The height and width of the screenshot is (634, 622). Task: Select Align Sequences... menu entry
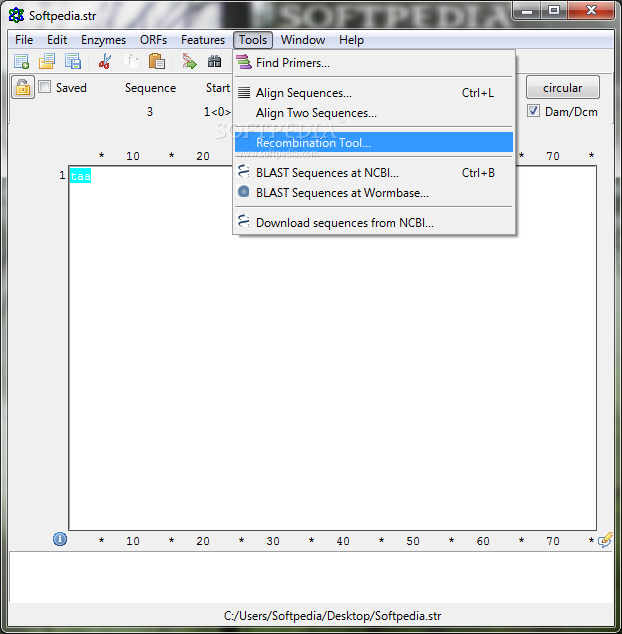[374, 93]
